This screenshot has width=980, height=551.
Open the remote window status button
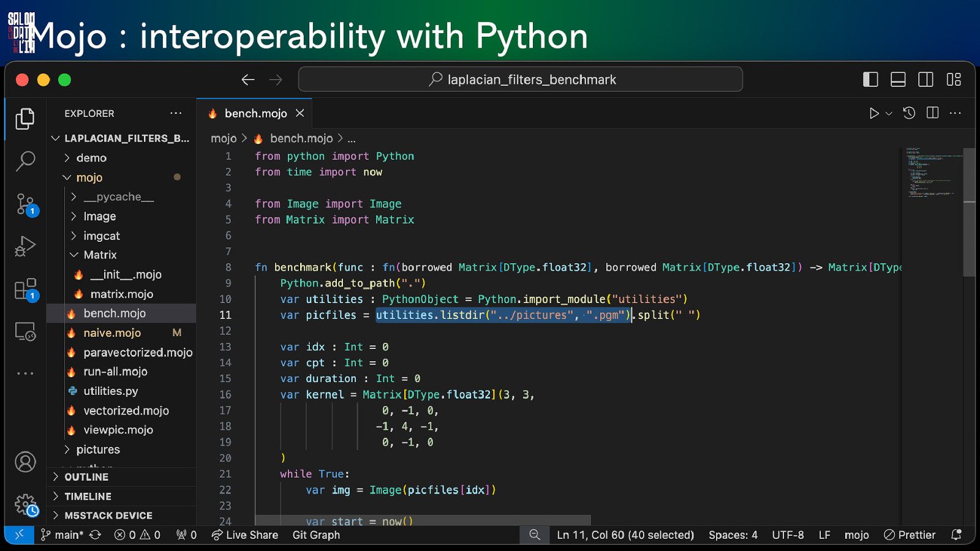coord(19,535)
